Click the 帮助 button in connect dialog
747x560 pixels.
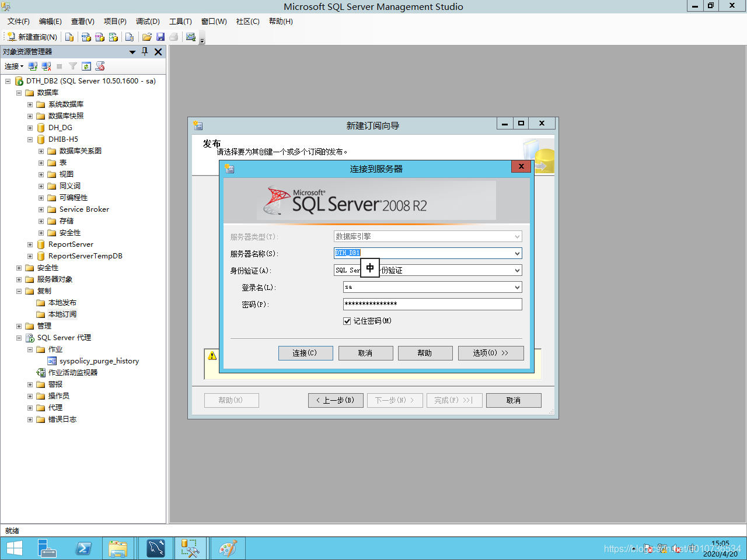(x=425, y=353)
